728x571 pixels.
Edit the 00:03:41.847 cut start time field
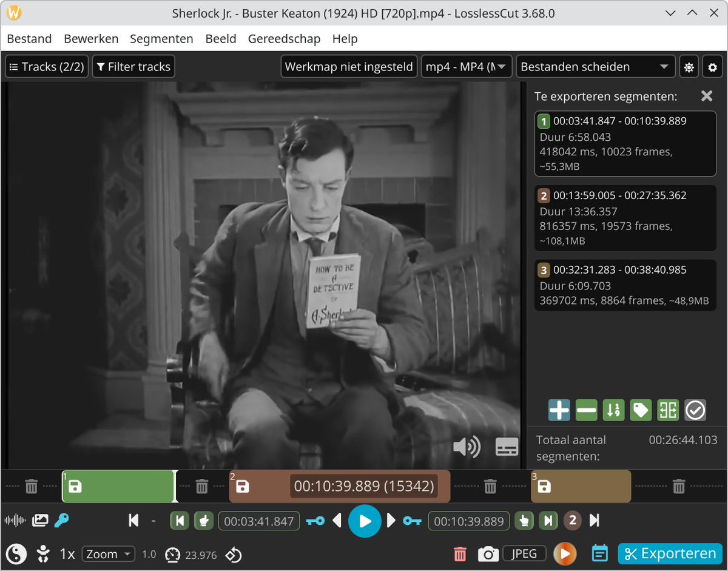(x=259, y=521)
